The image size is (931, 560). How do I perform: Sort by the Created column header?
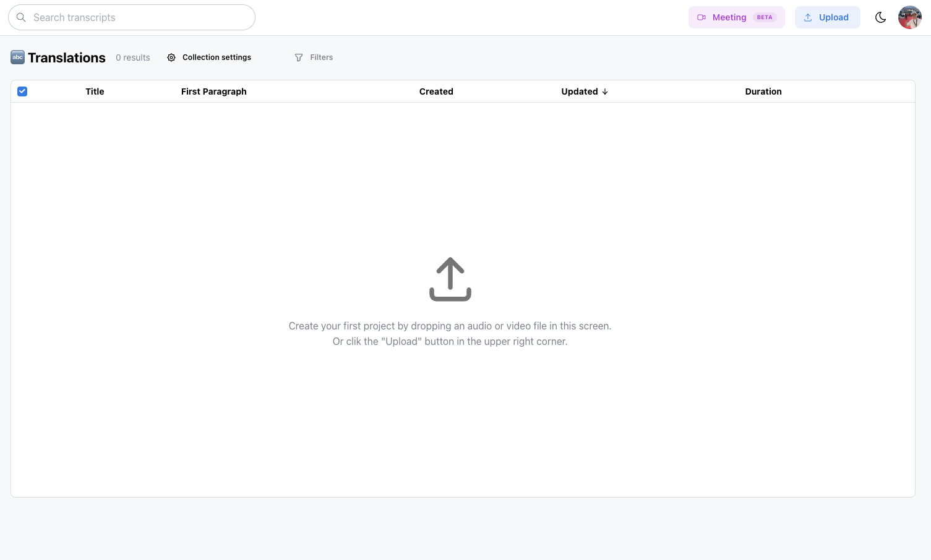tap(436, 91)
